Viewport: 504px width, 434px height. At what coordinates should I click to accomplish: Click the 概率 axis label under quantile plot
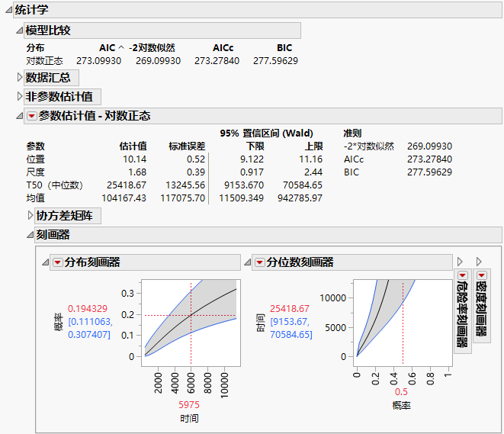(x=401, y=405)
